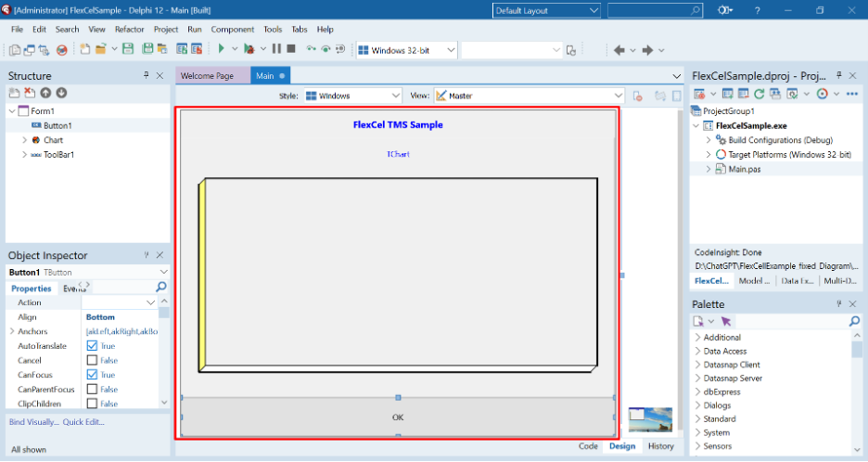
Task: Click the Save All double-disk icon
Action: [147, 49]
